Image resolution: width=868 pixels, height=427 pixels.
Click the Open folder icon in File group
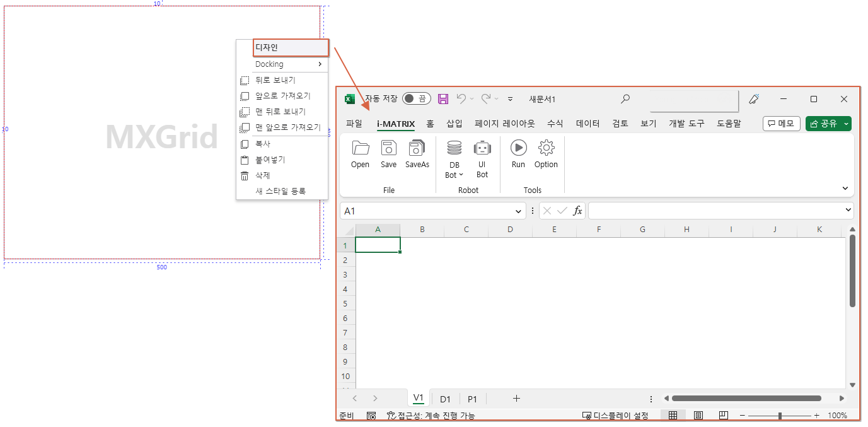[x=361, y=148]
